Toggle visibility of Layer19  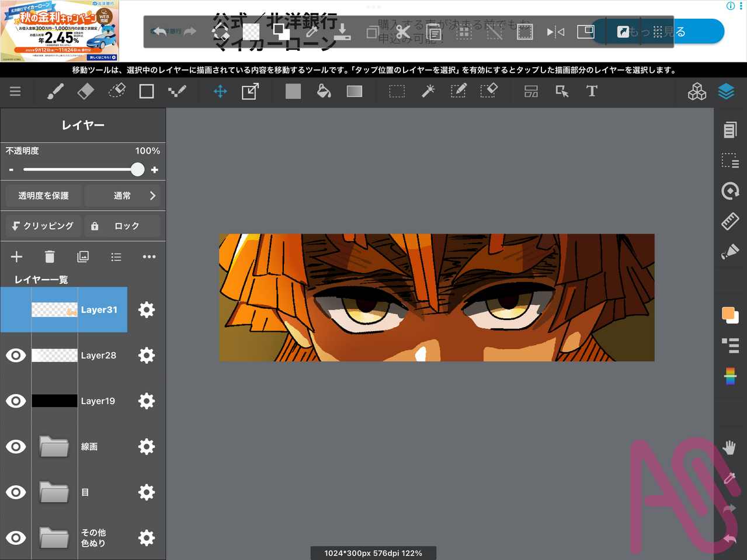16,401
